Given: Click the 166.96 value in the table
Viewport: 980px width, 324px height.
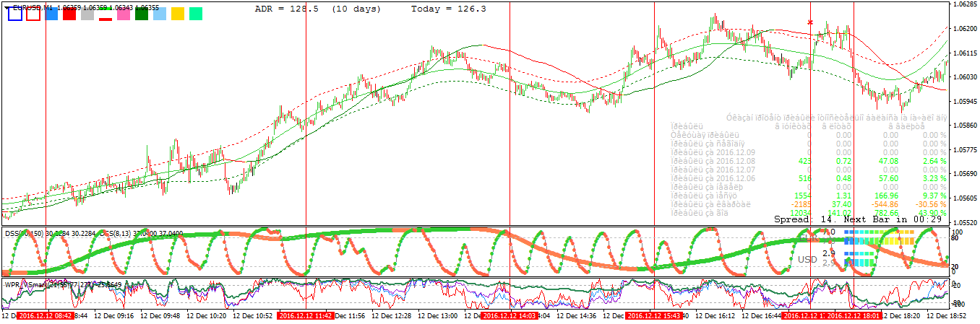Looking at the screenshot, I should tap(885, 196).
